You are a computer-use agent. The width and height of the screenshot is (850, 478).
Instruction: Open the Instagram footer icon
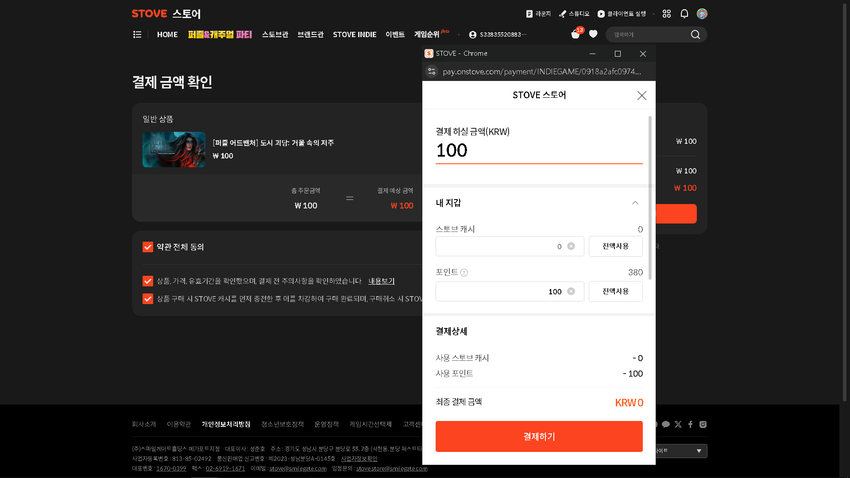[703, 424]
